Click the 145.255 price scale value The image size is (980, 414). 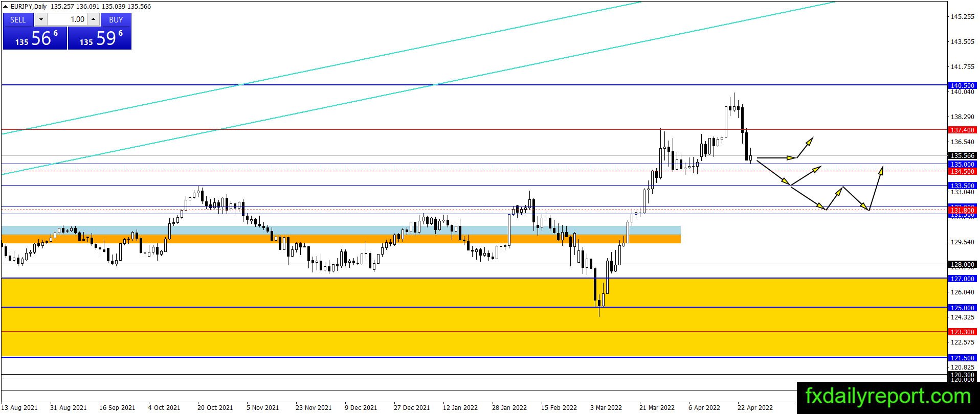(x=963, y=17)
